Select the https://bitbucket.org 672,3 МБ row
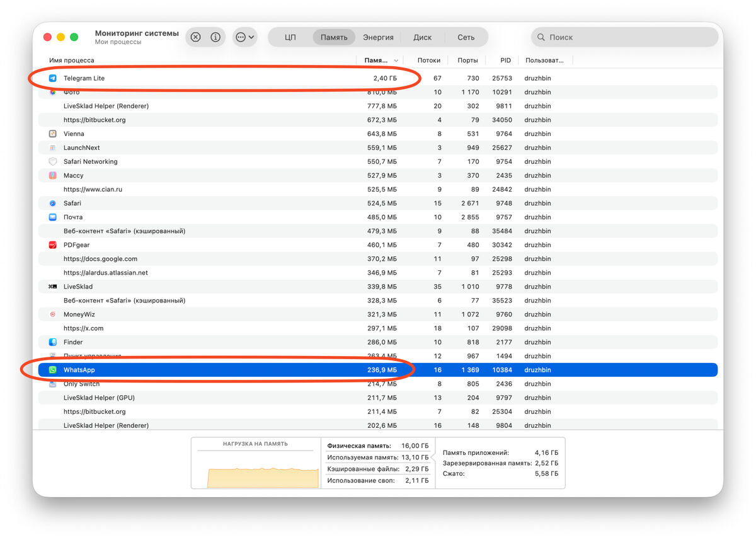 pos(378,120)
